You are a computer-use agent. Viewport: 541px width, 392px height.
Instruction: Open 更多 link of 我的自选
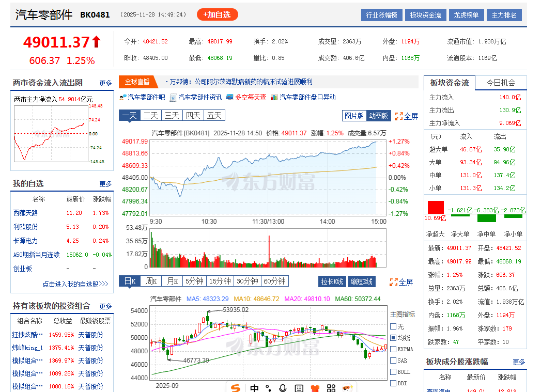coord(105,184)
